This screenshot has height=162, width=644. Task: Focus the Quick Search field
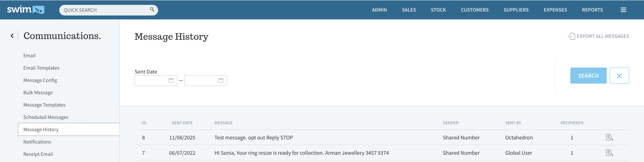(x=105, y=10)
